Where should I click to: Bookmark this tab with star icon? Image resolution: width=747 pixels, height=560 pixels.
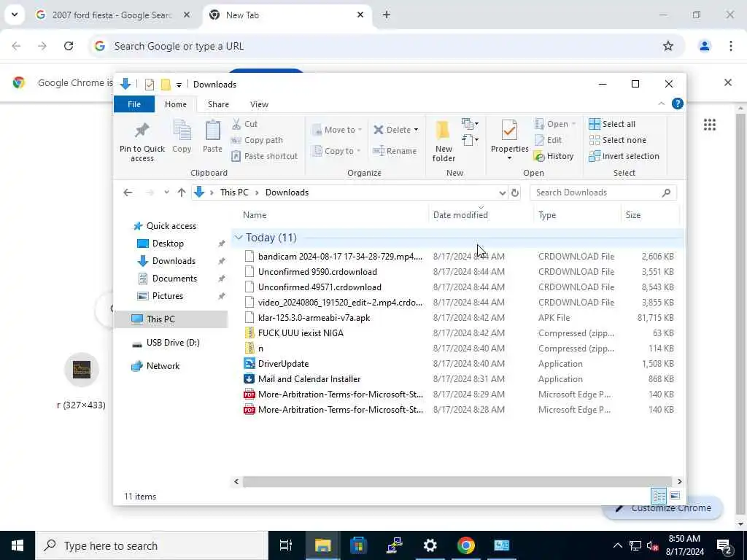[x=668, y=46]
